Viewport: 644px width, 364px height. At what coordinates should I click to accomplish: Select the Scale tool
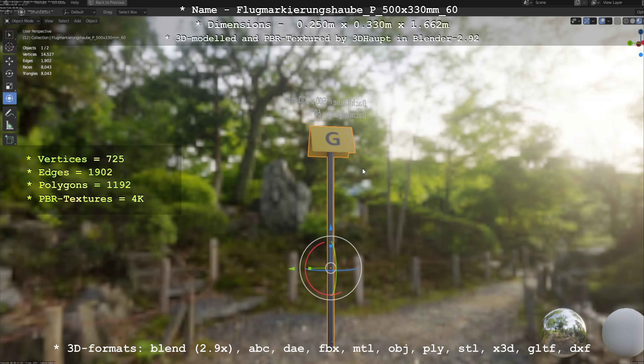[x=9, y=86]
